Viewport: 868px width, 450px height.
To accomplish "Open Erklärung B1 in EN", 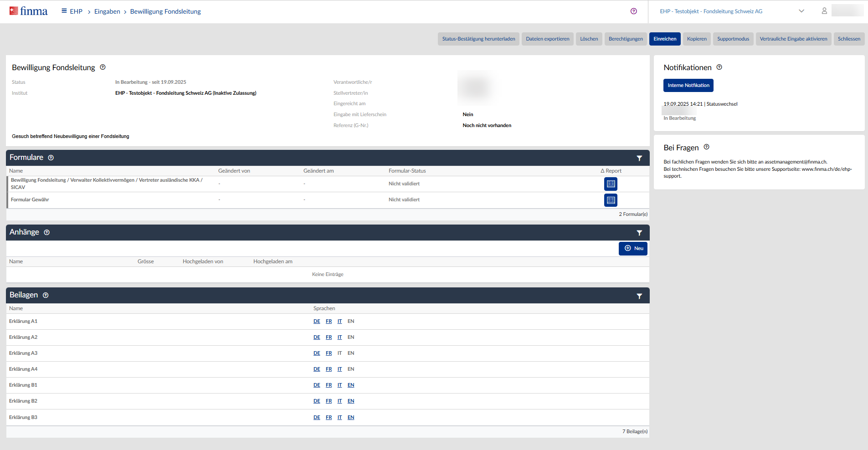I will point(351,385).
